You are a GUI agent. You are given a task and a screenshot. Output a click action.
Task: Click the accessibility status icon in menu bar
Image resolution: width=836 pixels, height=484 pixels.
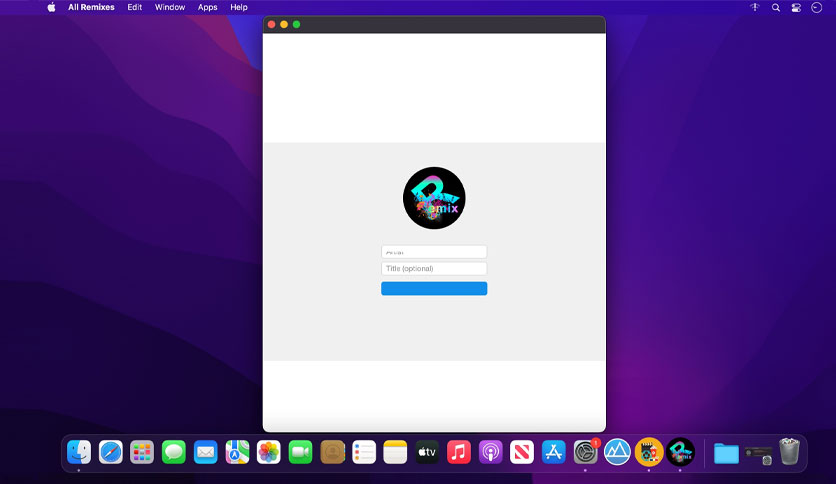pyautogui.click(x=755, y=7)
